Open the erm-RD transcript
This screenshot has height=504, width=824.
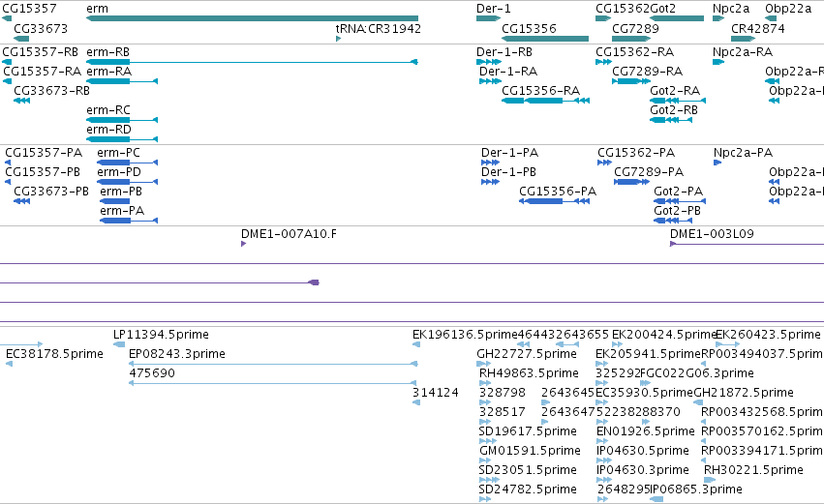coord(108,130)
